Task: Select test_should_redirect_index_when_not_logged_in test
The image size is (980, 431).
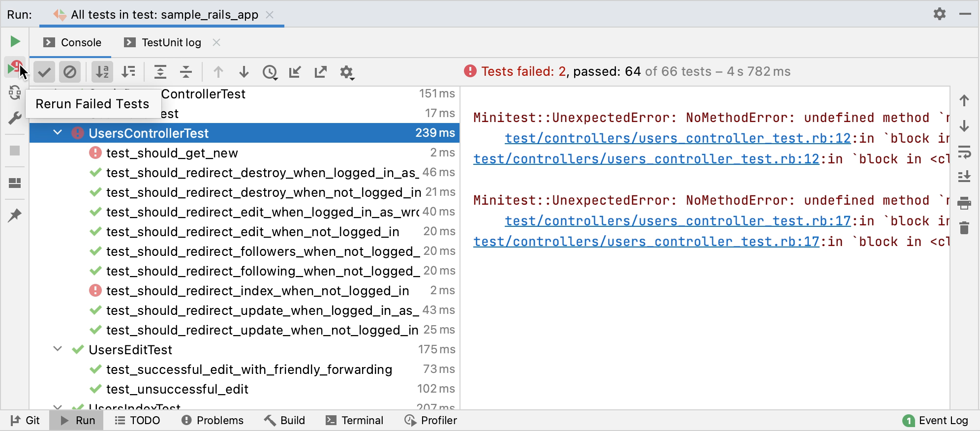Action: (x=257, y=291)
